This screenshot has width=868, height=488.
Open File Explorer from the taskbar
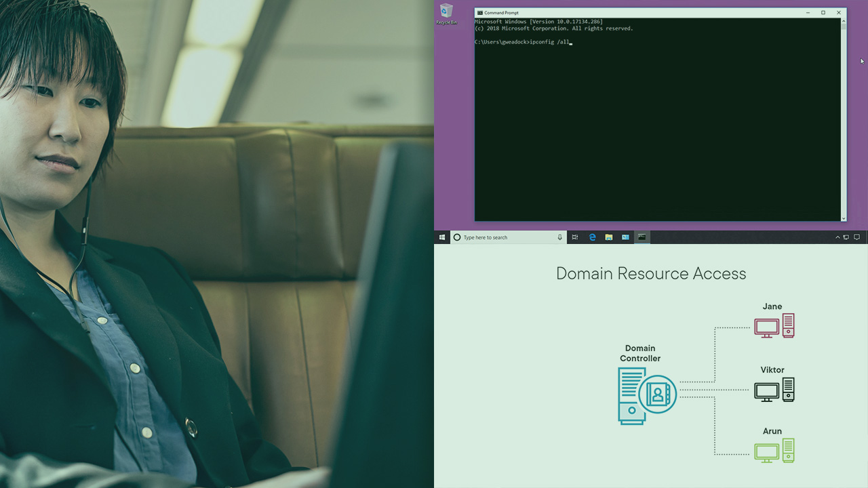[x=609, y=237]
